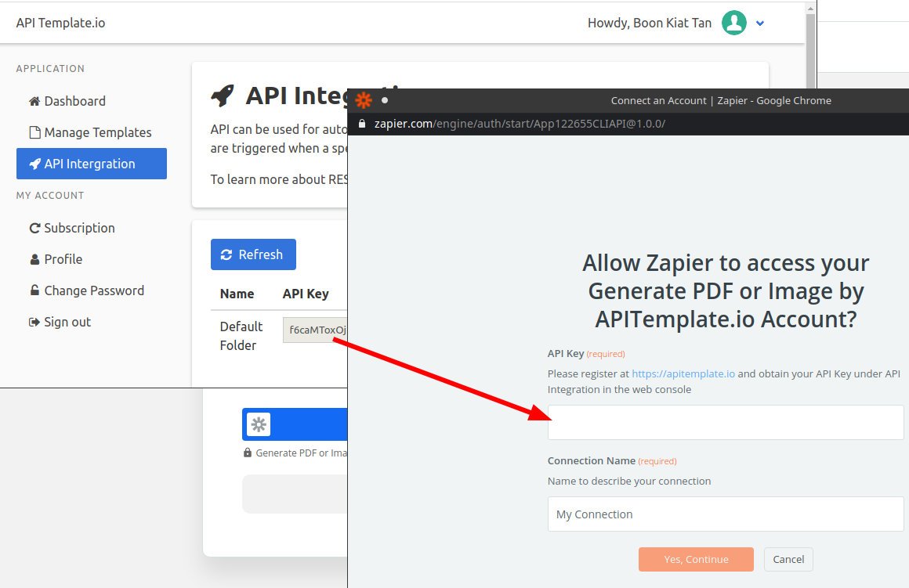This screenshot has height=588, width=909.
Task: Focus the empty API Key input field
Action: (725, 422)
